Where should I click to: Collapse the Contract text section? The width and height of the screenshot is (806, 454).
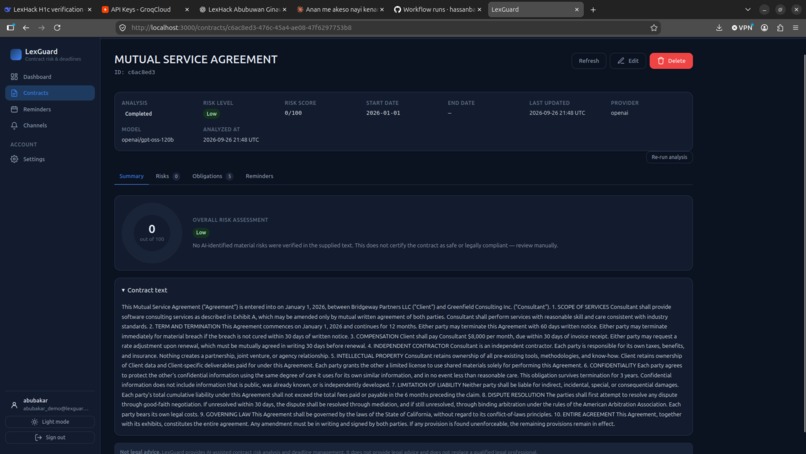(x=144, y=290)
